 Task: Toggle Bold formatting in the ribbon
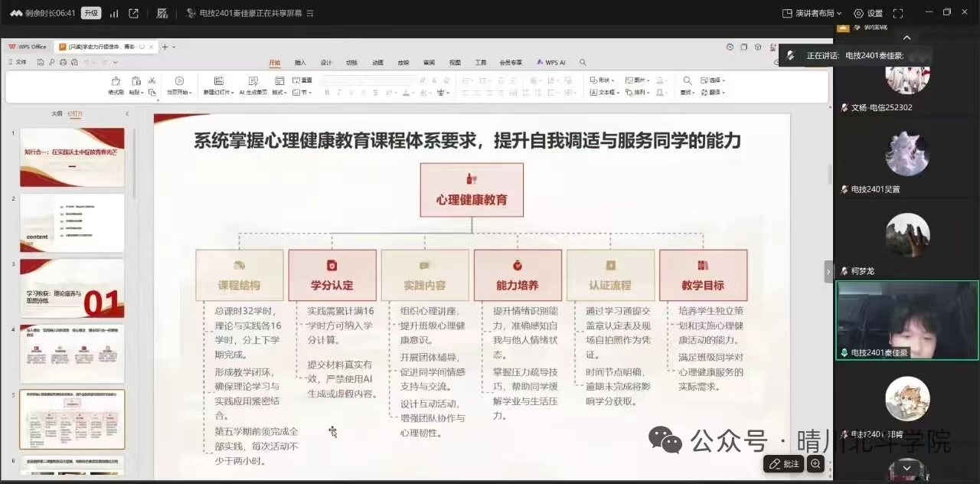click(x=327, y=93)
